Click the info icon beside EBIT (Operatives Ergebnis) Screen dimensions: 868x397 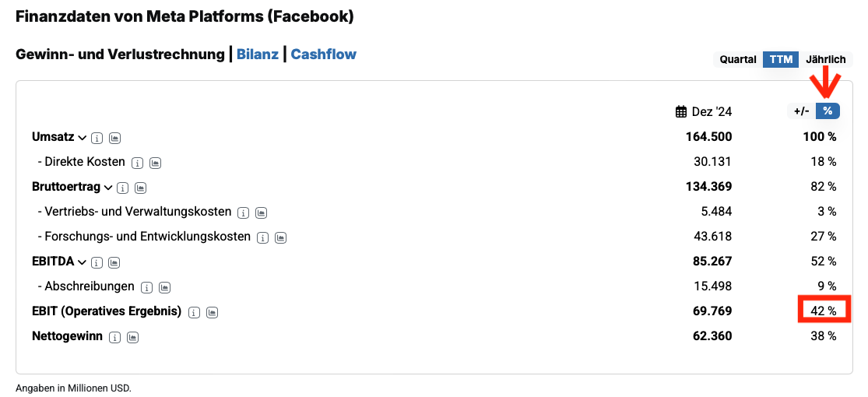(x=194, y=312)
